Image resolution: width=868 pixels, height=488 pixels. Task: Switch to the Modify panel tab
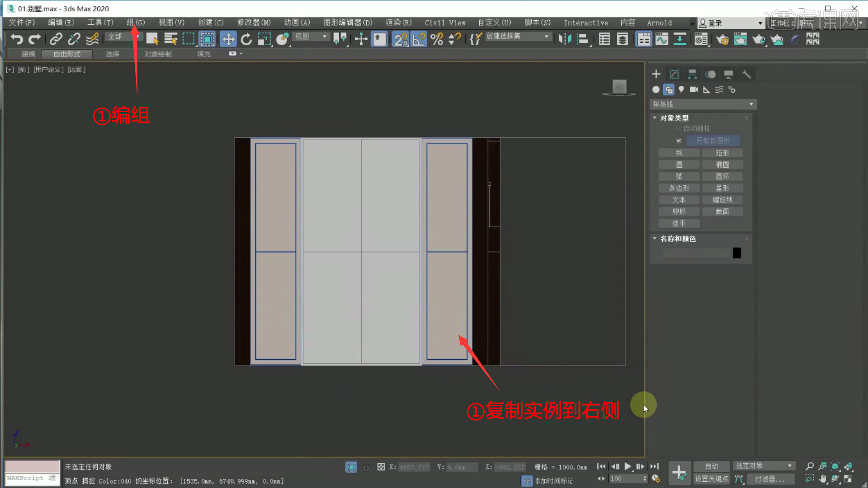(674, 74)
